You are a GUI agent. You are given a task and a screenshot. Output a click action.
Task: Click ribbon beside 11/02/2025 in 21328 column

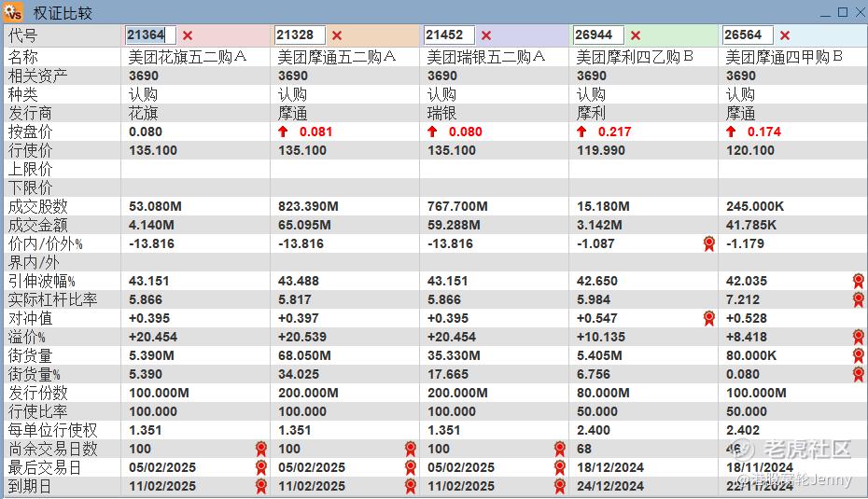click(411, 486)
